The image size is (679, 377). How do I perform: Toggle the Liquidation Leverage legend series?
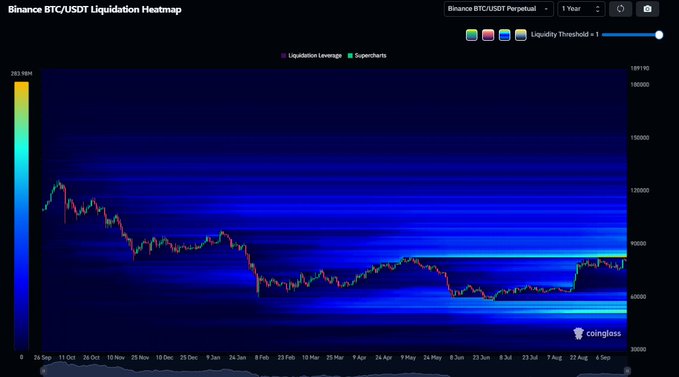(311, 56)
